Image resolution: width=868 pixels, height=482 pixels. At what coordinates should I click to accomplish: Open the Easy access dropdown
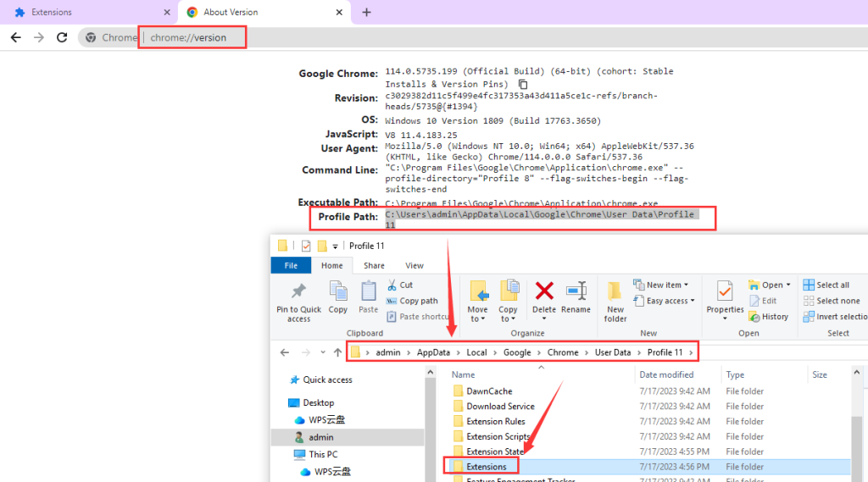click(664, 301)
